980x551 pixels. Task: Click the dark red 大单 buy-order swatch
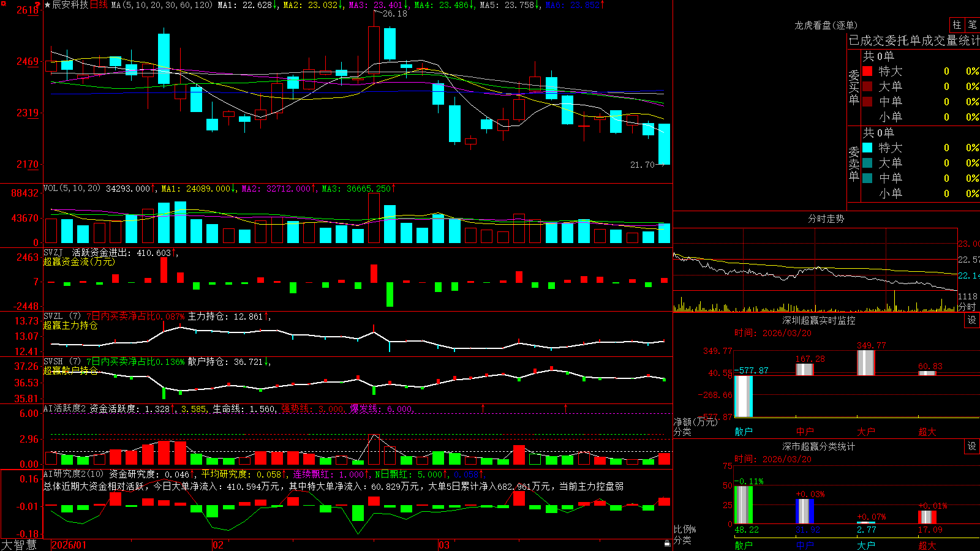click(867, 86)
